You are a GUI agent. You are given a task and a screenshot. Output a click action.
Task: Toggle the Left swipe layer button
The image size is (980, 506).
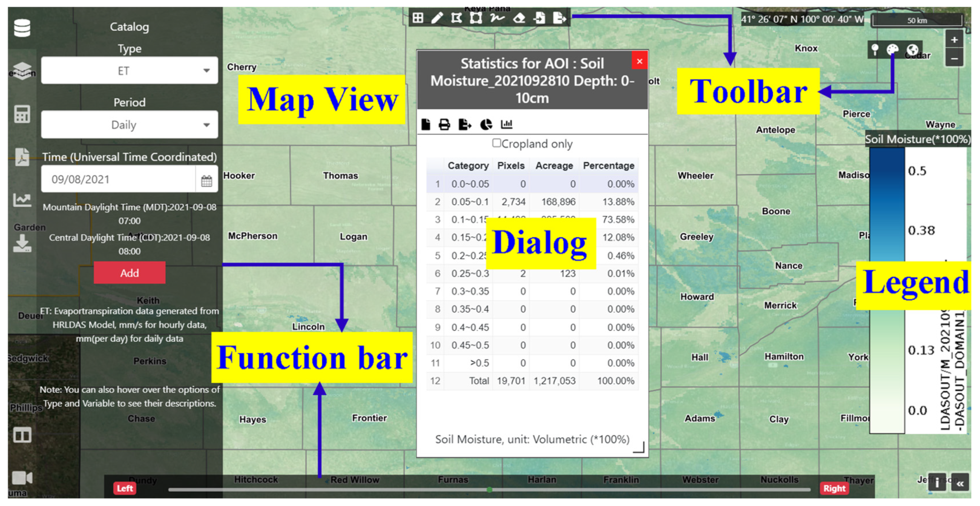[125, 488]
